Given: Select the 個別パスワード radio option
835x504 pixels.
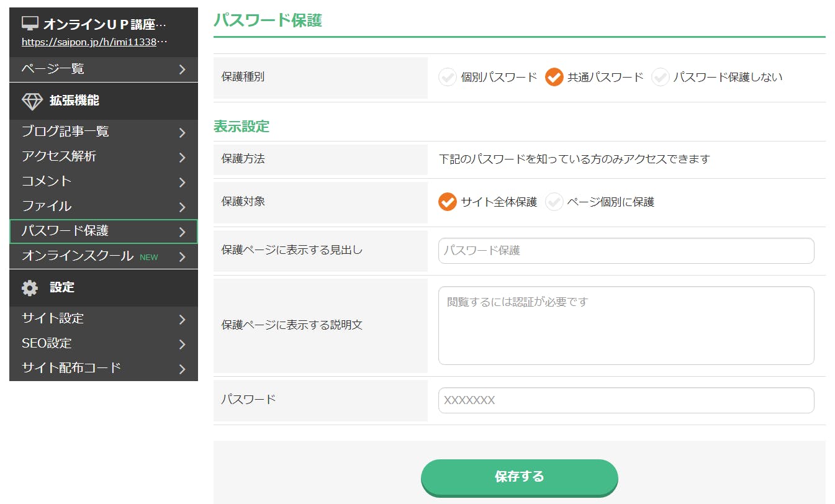Looking at the screenshot, I should 448,78.
